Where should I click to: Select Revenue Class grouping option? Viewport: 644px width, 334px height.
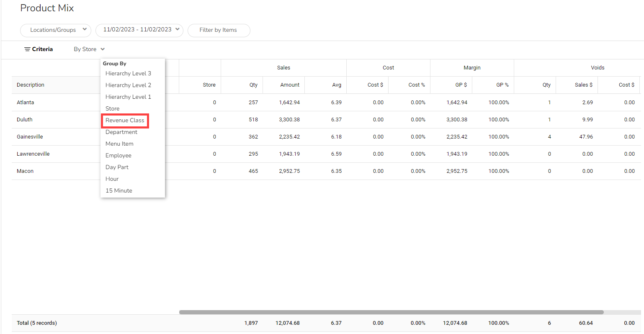click(125, 121)
